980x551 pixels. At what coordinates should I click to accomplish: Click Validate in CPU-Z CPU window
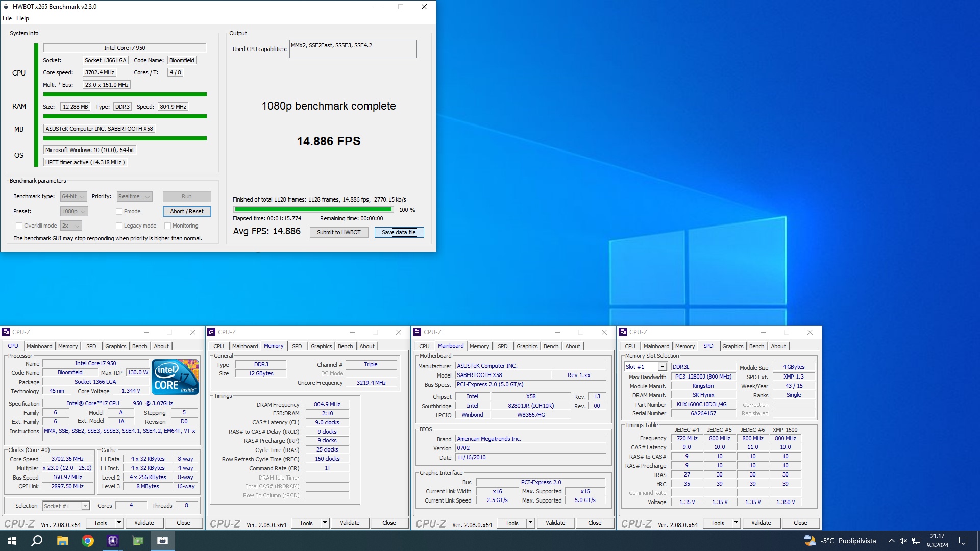coord(144,523)
